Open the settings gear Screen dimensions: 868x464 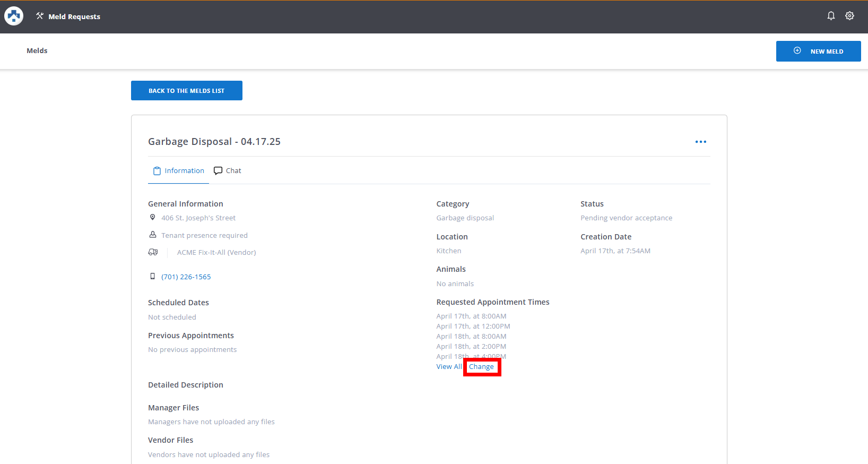click(849, 16)
